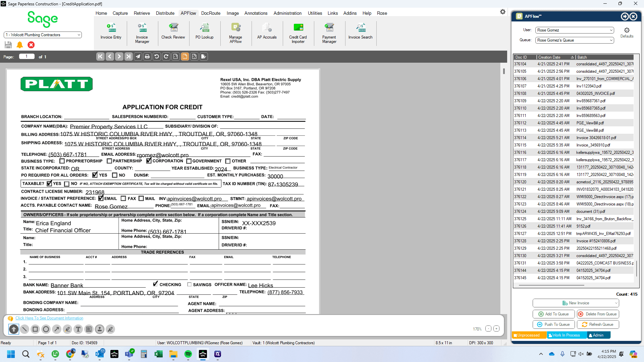The width and height of the screenshot is (644, 362).
Task: Open the document information link
Action: (49, 318)
